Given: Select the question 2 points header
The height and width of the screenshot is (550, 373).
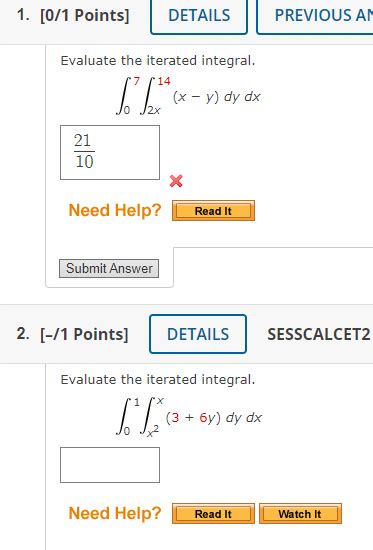Looking at the screenshot, I should click(x=72, y=334).
